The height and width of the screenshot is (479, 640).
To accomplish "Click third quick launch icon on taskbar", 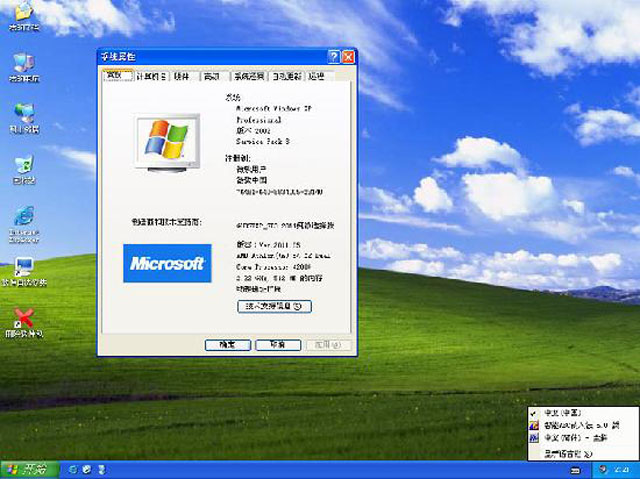I will (101, 470).
